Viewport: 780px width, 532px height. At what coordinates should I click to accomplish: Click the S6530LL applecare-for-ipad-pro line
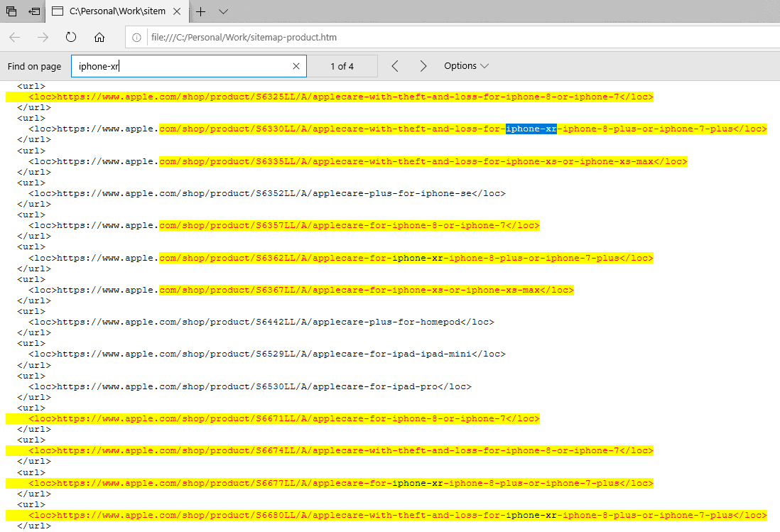click(x=250, y=386)
